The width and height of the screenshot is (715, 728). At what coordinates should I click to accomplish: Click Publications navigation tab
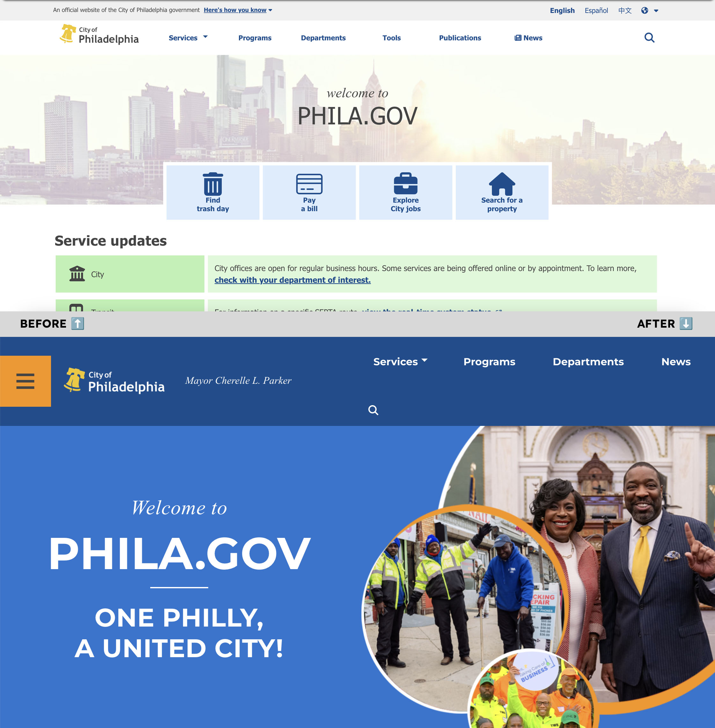(x=460, y=37)
